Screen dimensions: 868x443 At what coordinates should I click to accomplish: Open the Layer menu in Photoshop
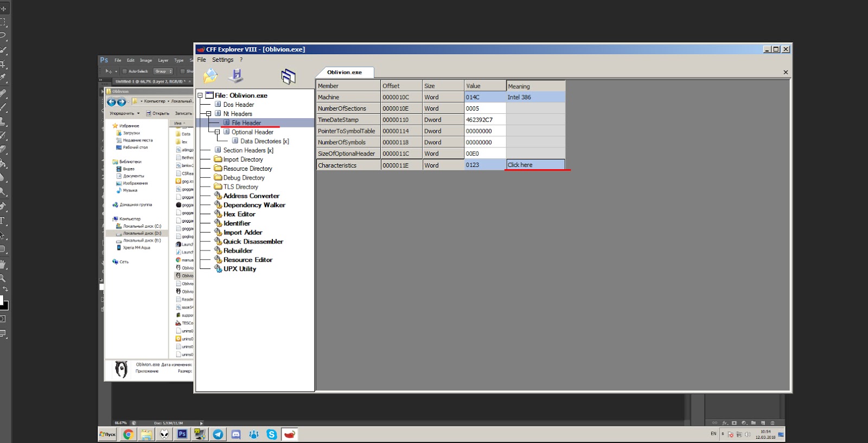coord(163,60)
